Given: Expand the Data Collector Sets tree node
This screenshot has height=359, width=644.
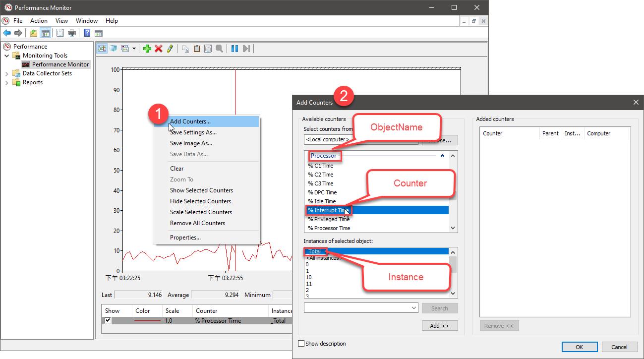Looking at the screenshot, I should (7, 73).
